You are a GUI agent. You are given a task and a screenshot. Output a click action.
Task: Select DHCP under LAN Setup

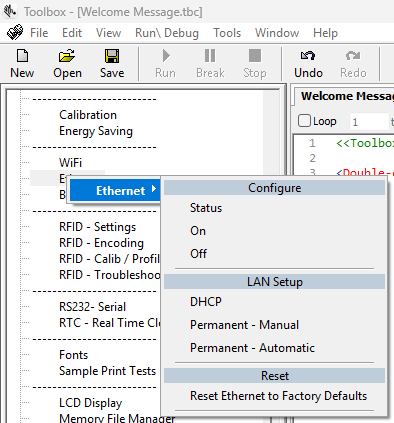pyautogui.click(x=206, y=302)
